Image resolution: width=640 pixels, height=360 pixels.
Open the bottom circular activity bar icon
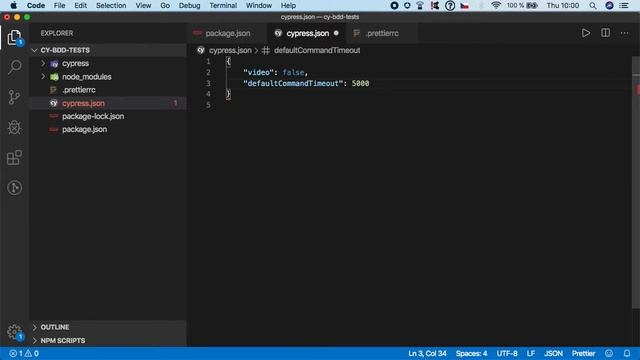[14, 188]
